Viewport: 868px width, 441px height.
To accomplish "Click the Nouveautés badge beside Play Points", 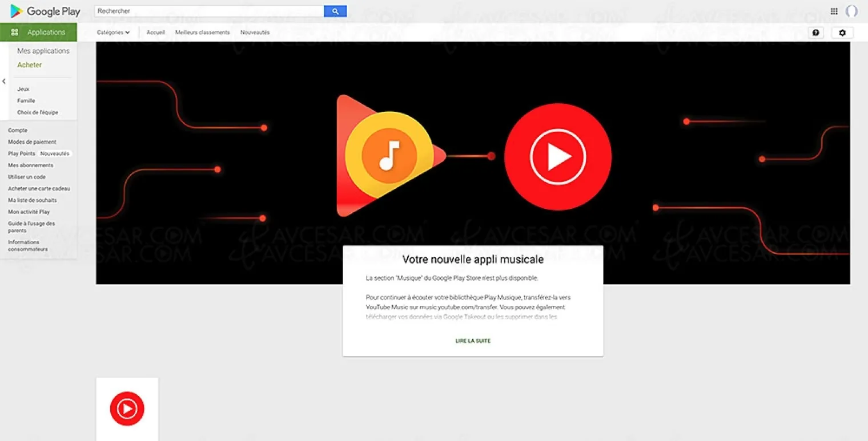I will pos(55,153).
